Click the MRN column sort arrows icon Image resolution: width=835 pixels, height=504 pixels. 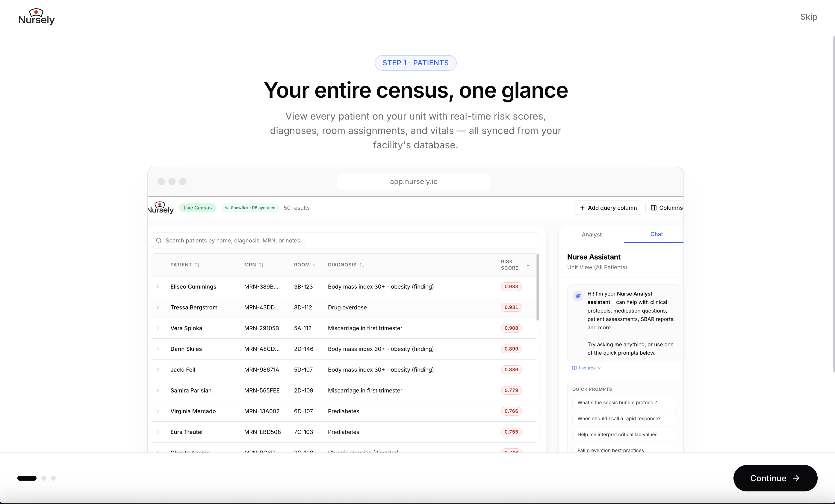click(261, 265)
